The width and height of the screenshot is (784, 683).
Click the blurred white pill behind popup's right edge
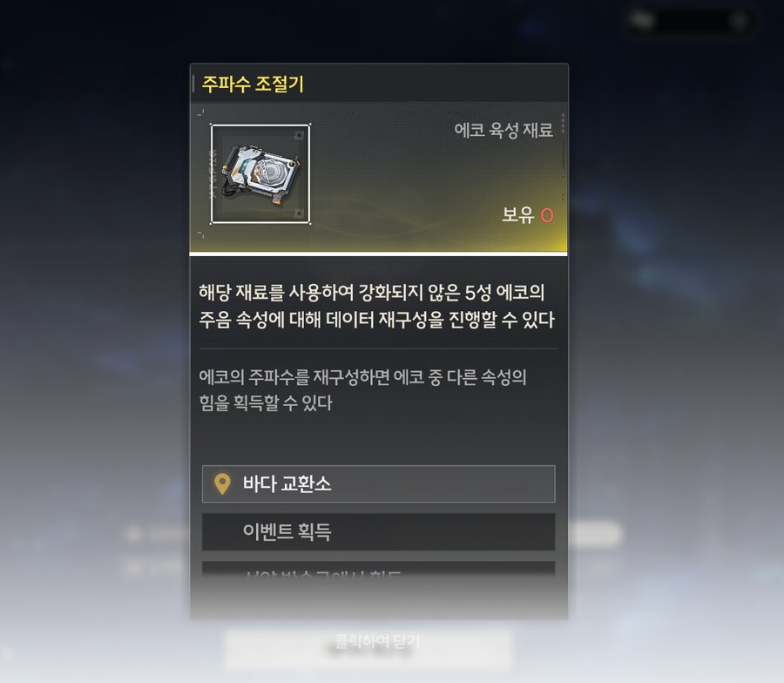point(595,533)
